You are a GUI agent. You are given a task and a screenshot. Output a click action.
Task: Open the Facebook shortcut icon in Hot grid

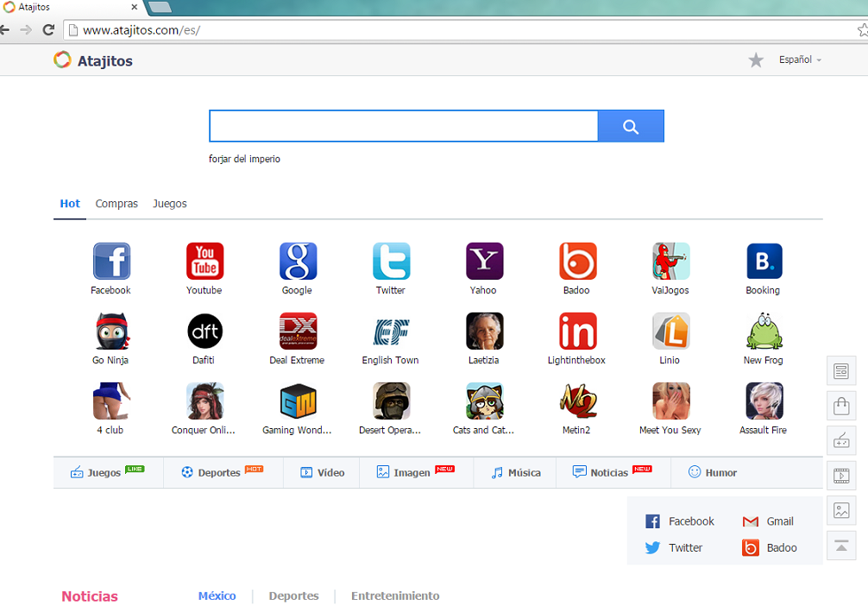(111, 261)
